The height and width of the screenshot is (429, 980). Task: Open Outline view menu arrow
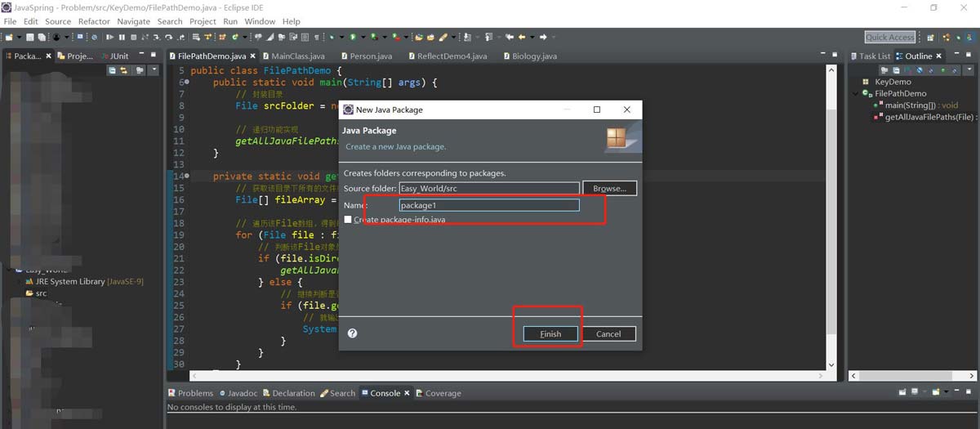tap(969, 70)
